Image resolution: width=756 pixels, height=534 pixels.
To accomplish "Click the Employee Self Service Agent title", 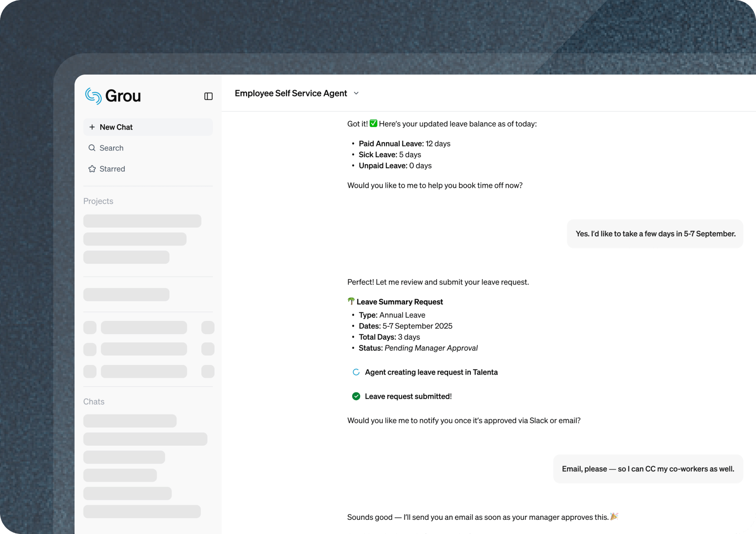I will click(x=291, y=93).
